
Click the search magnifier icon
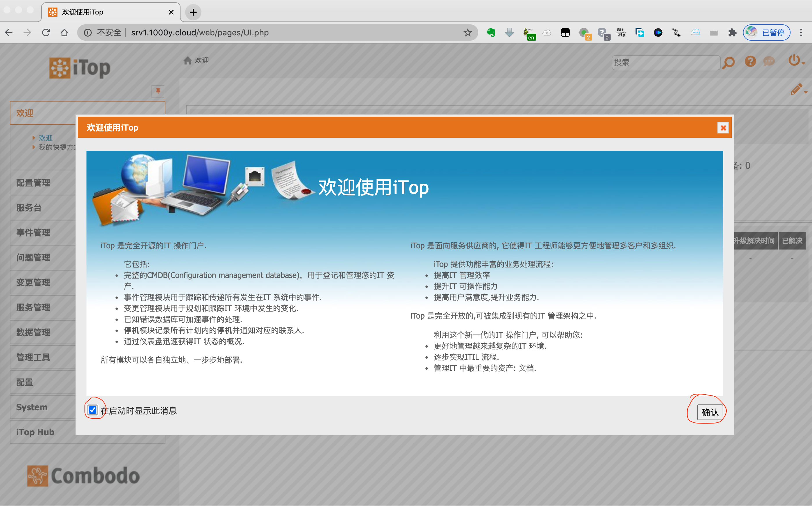coord(729,63)
